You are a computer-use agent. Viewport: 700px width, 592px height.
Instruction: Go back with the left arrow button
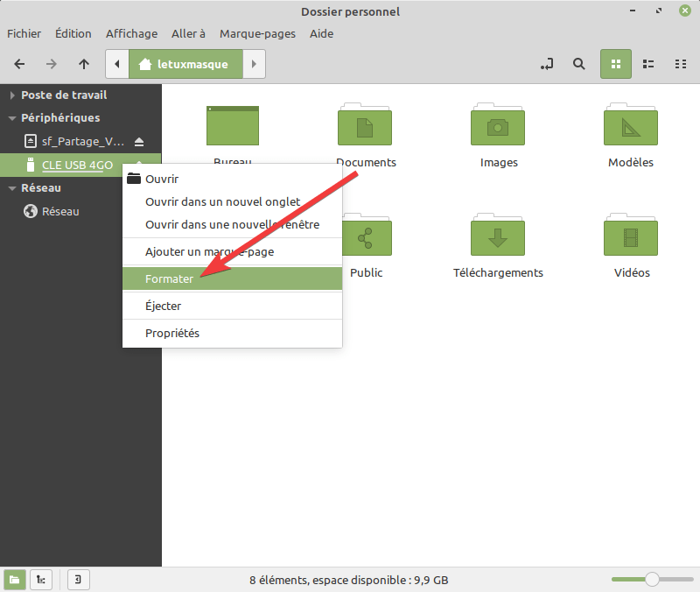click(x=19, y=64)
